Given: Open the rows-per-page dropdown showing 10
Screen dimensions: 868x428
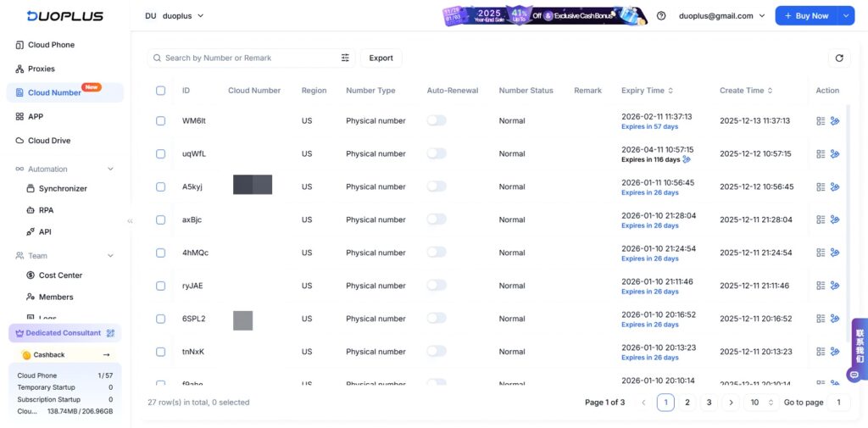Looking at the screenshot, I should [762, 403].
